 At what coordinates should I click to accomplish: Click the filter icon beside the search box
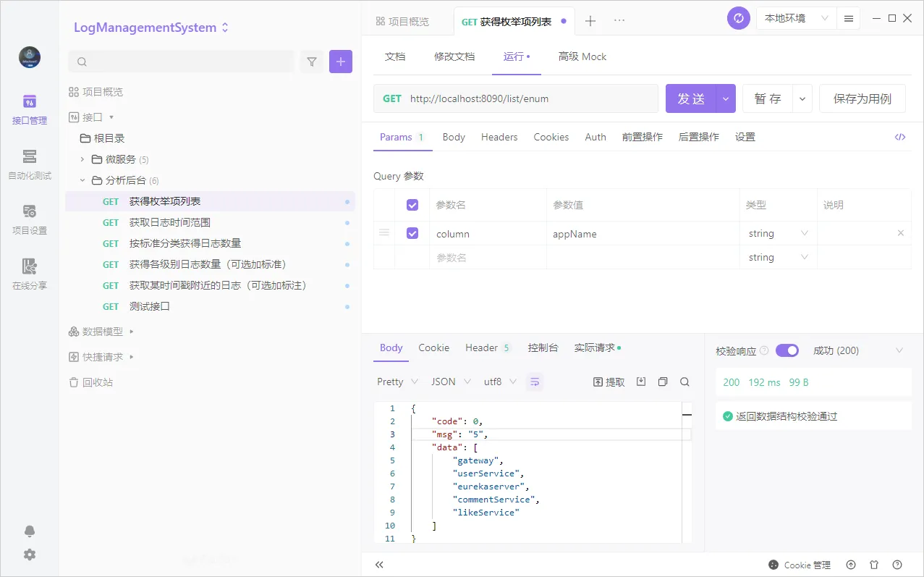point(312,62)
